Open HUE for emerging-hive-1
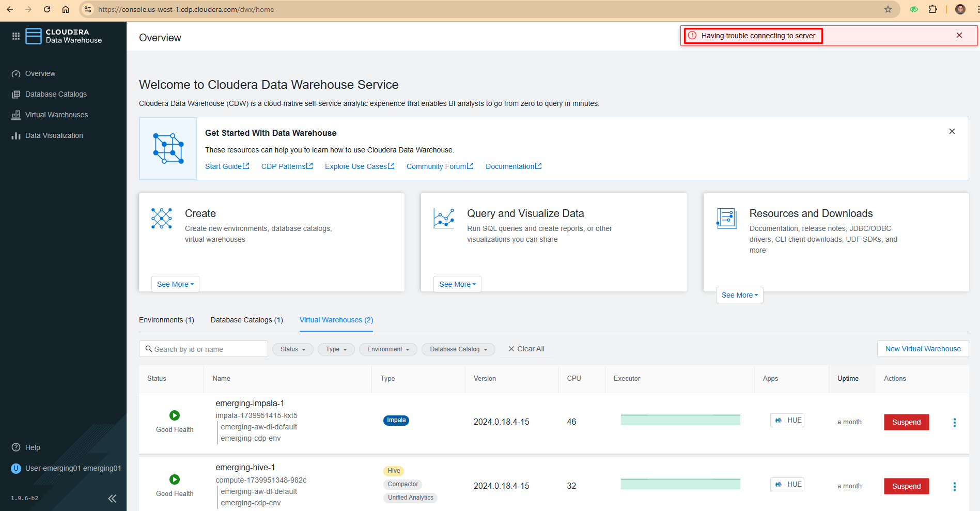 point(787,484)
